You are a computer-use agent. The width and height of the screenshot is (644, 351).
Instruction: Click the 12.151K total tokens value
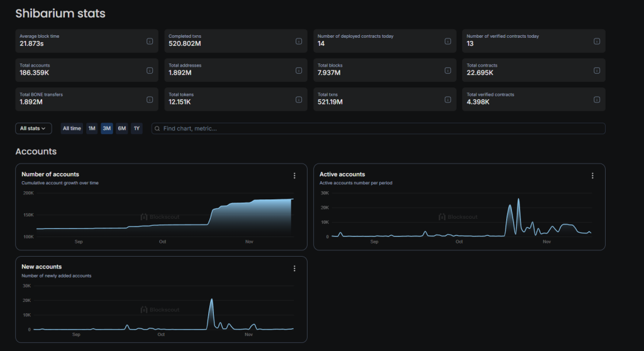[179, 102]
